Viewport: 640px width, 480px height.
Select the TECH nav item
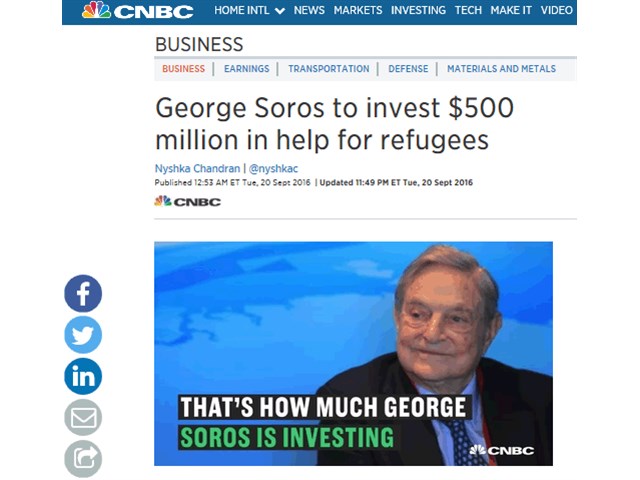[468, 10]
